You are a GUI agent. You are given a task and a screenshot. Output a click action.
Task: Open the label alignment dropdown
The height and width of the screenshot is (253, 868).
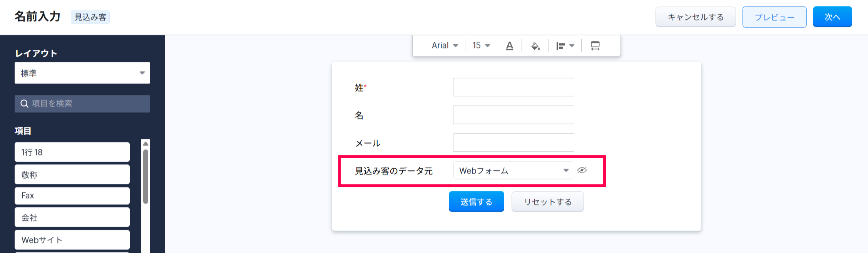coord(565,46)
